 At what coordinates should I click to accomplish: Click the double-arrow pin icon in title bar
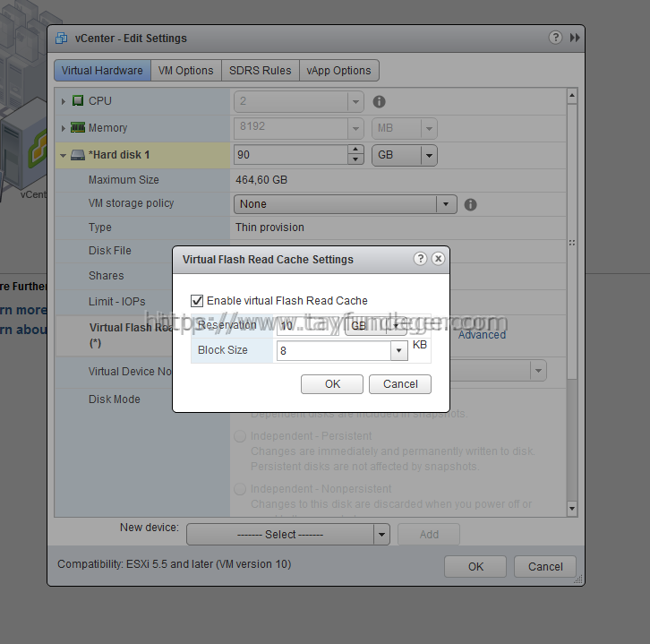pyautogui.click(x=575, y=38)
